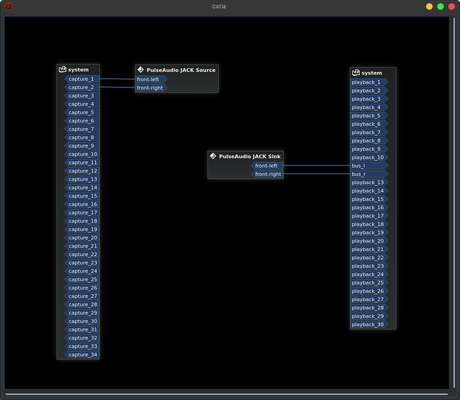Click the PulseAudio JACK Sink icon
460x400 pixels.
213,156
